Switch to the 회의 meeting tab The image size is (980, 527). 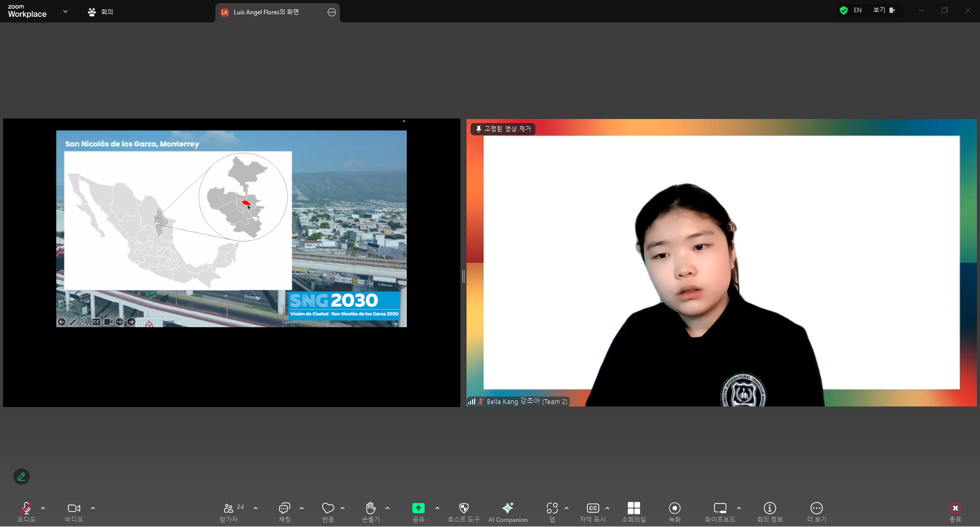(101, 12)
